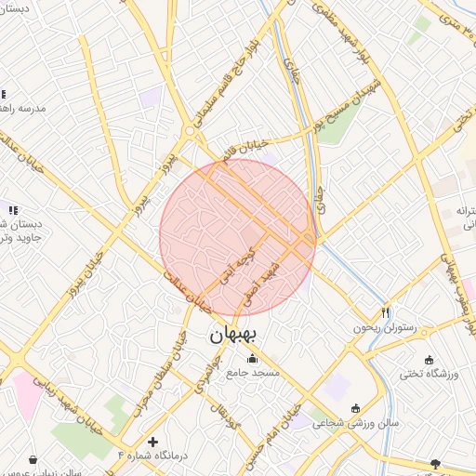Open the stadium icon above ورزشگاه تختی

(429, 360)
